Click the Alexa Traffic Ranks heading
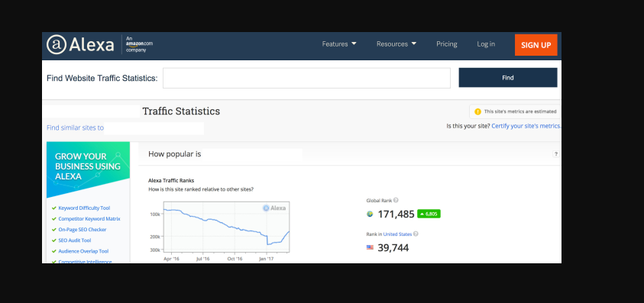 [171, 180]
